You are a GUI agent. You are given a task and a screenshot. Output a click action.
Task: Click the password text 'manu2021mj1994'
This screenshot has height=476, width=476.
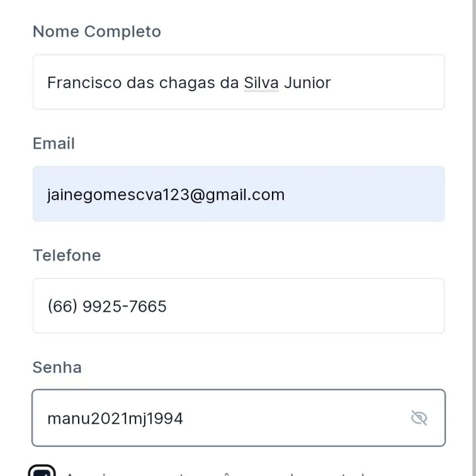point(115,418)
